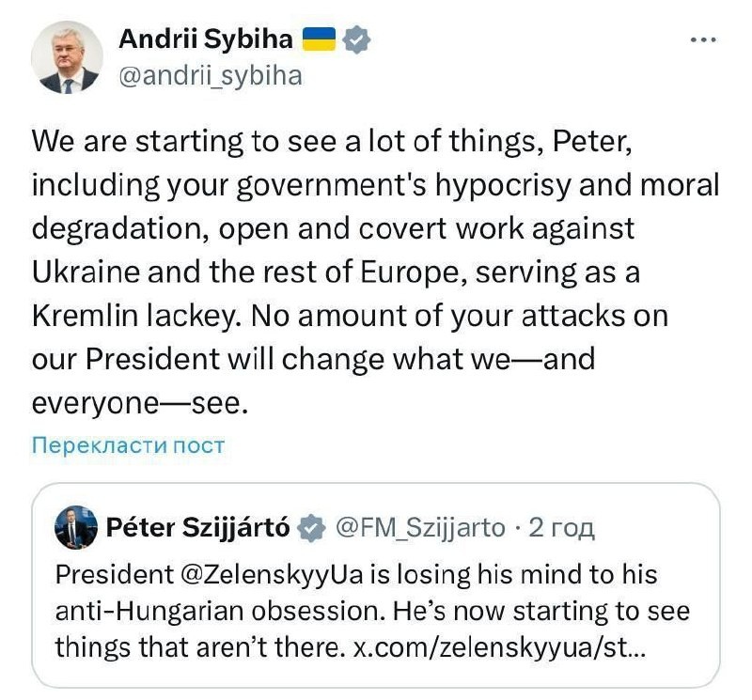The image size is (752, 700).
Task: Click the final line 'everyone—see.'
Action: pyautogui.click(x=140, y=404)
